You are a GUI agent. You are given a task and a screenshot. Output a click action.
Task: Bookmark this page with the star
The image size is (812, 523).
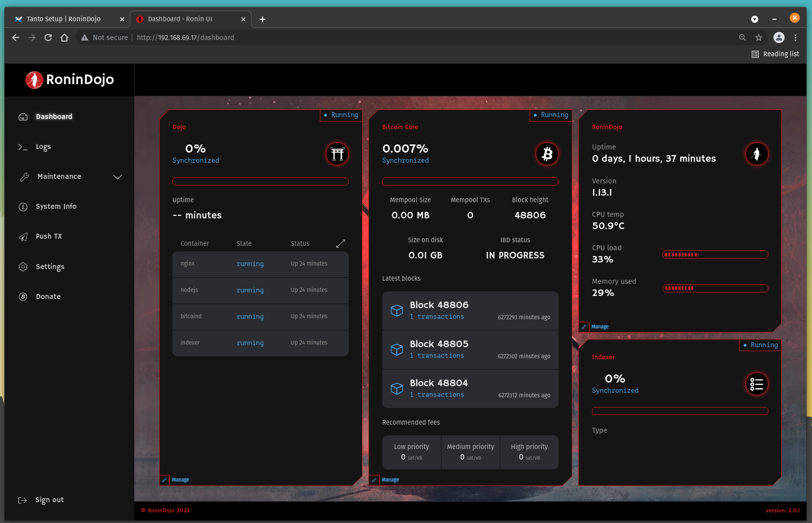pyautogui.click(x=759, y=38)
